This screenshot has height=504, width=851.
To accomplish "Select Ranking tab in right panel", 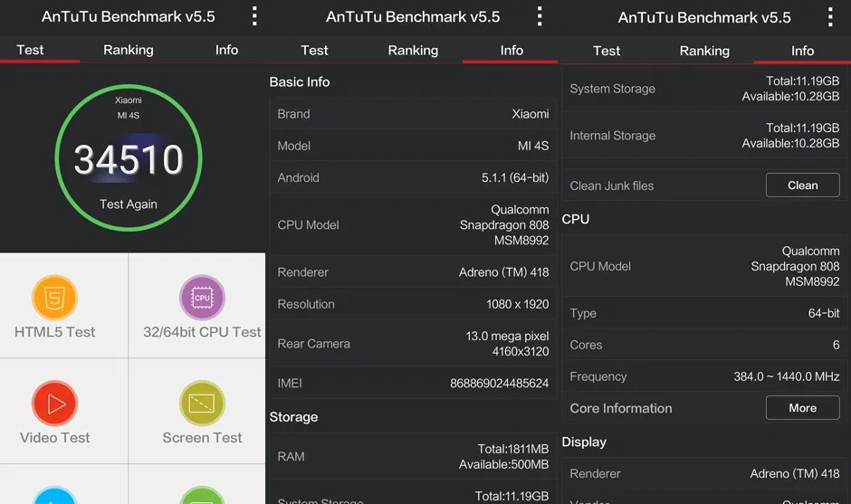I will (x=704, y=51).
